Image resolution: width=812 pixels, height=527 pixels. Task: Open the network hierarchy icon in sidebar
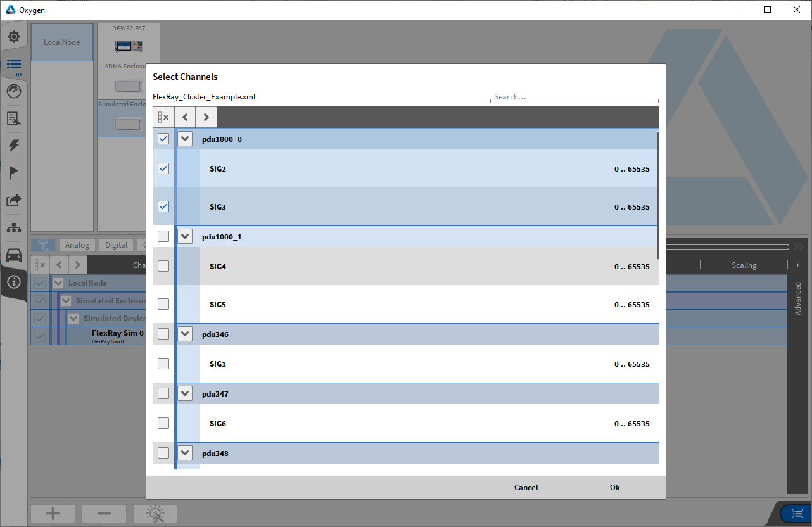14,228
